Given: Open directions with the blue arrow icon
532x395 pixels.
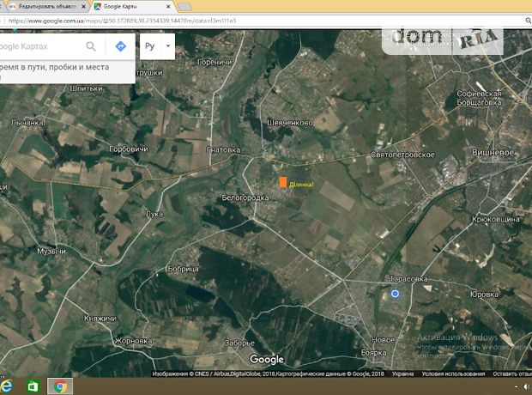Looking at the screenshot, I should click(x=120, y=46).
